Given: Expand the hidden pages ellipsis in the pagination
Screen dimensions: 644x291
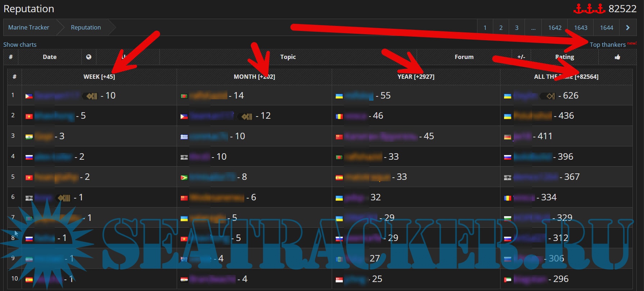Looking at the screenshot, I should coord(533,28).
